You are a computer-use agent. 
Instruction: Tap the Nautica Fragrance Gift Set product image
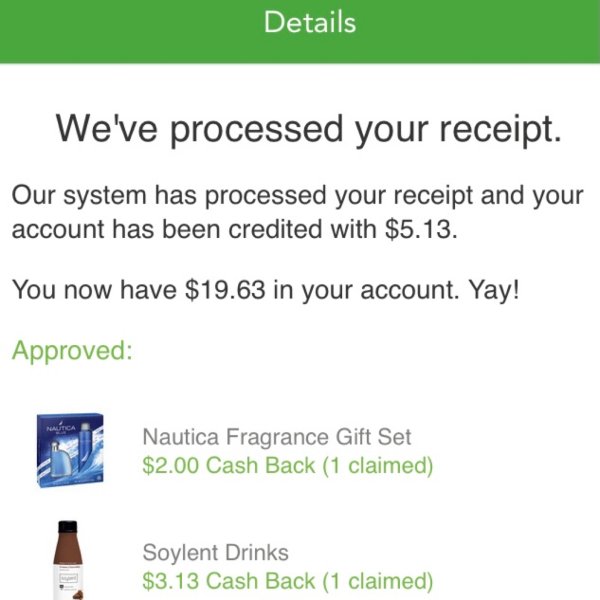point(70,450)
